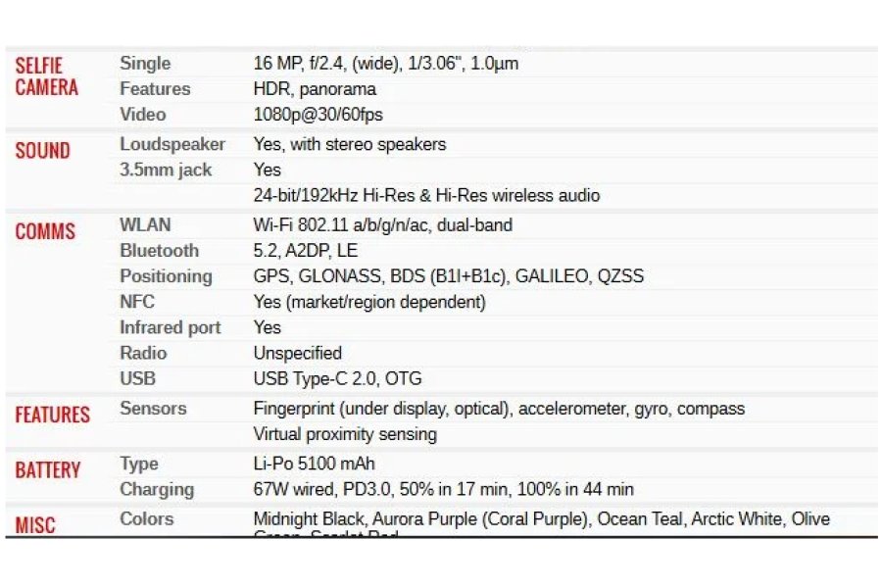Click the selfie camera Video label

[143, 115]
